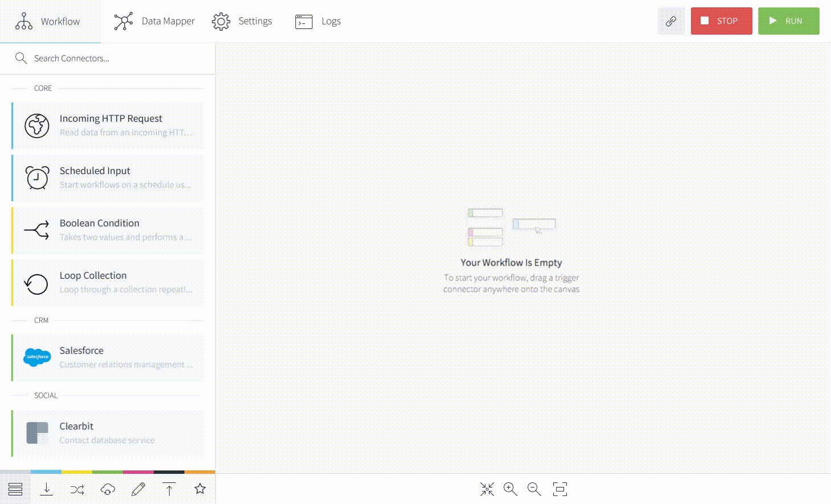Click the branch arrow icon of Boolean Condition
This screenshot has width=831, height=504.
(x=37, y=230)
